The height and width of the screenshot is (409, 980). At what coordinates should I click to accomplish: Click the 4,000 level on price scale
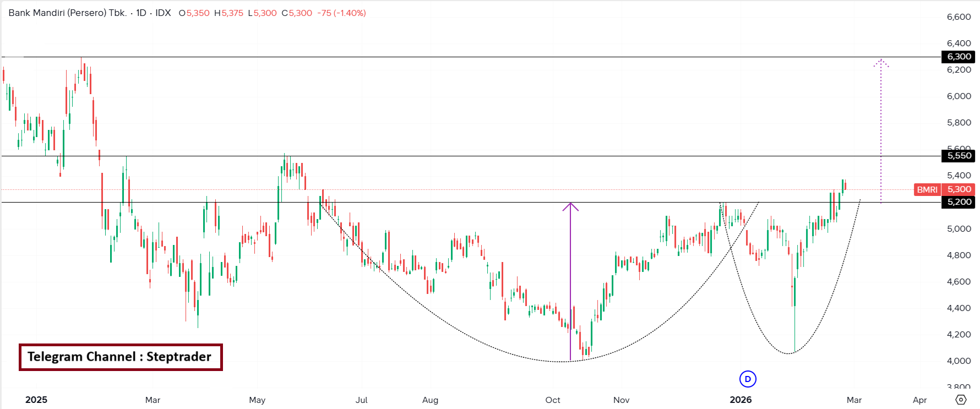(x=959, y=361)
